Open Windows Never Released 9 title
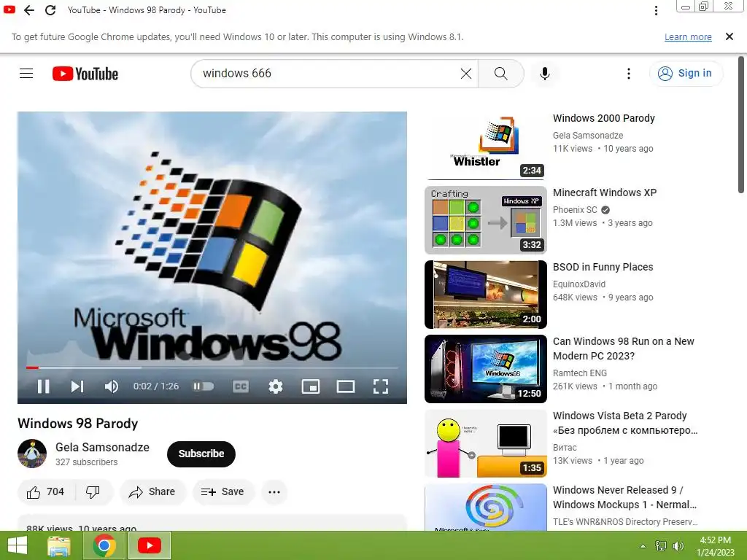The height and width of the screenshot is (560, 747). (x=624, y=497)
